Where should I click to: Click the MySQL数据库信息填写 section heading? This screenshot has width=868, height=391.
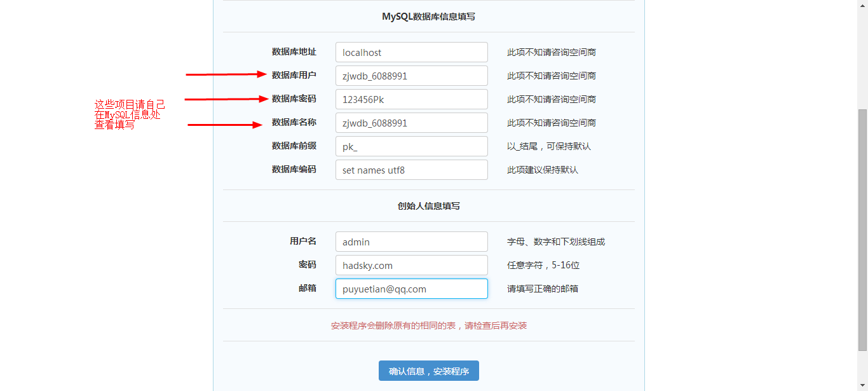[x=428, y=17]
